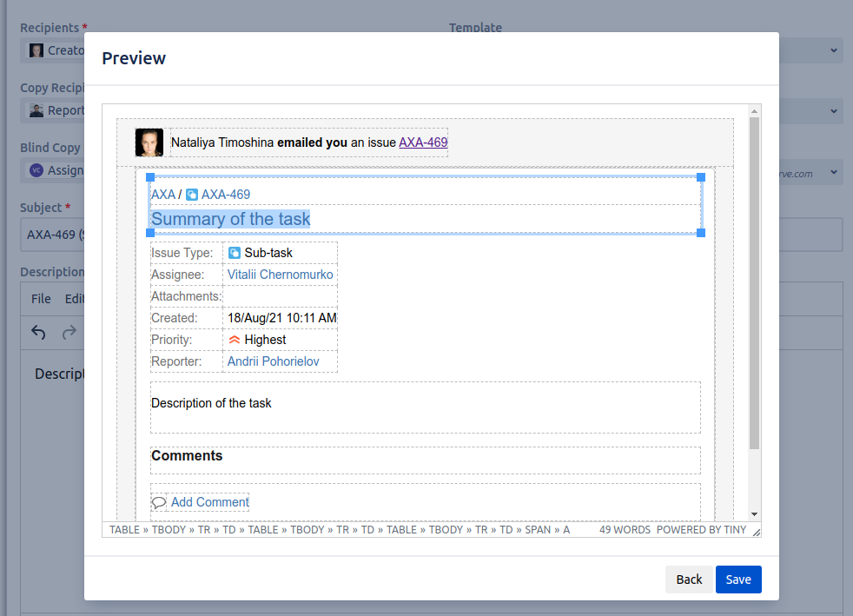
Task: Open the Copy Recipients dropdown chevron
Action: (834, 110)
